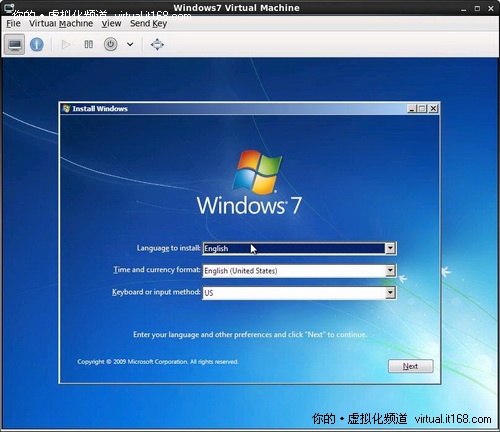Screen dimensions: 500x432
Task: Expand the shutdown options arrow
Action: (130, 44)
